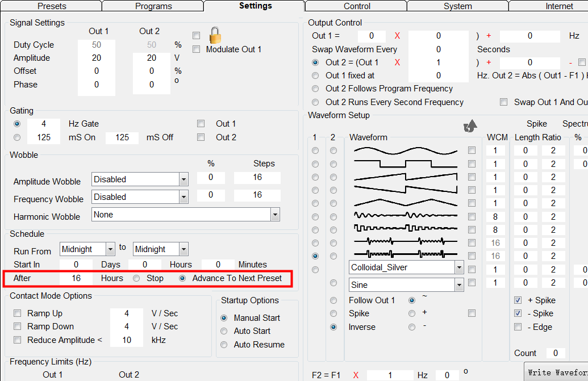Click the triangle waveform image

point(405,203)
